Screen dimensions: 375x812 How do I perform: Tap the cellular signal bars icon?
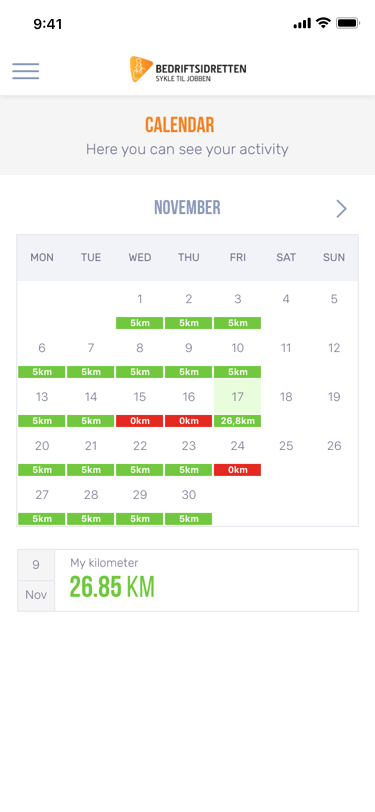302,23
